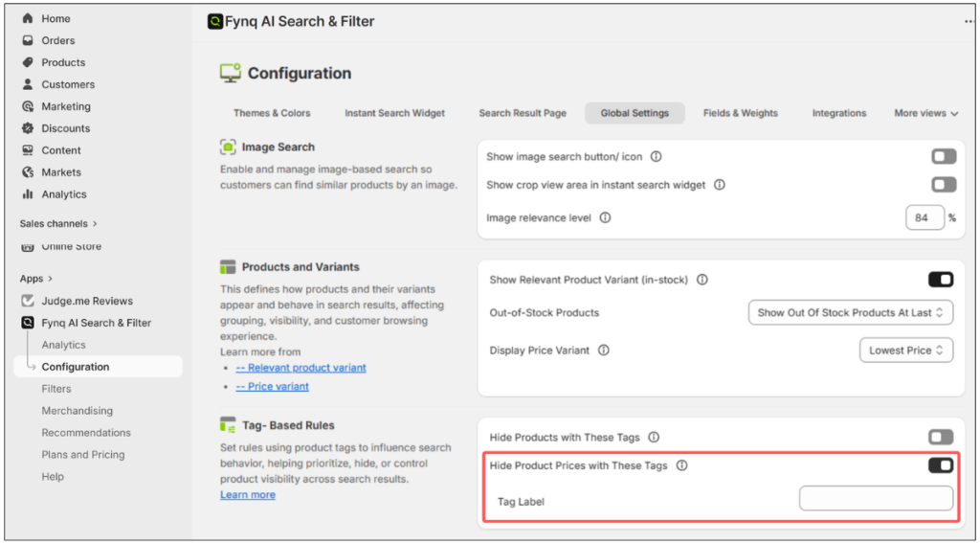Open the Price variant link
Screen dimensions: 980x543
(273, 387)
